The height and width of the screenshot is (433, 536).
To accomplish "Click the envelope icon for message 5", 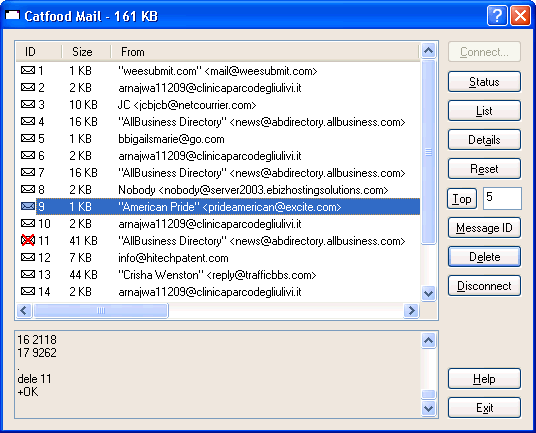I will pos(28,139).
